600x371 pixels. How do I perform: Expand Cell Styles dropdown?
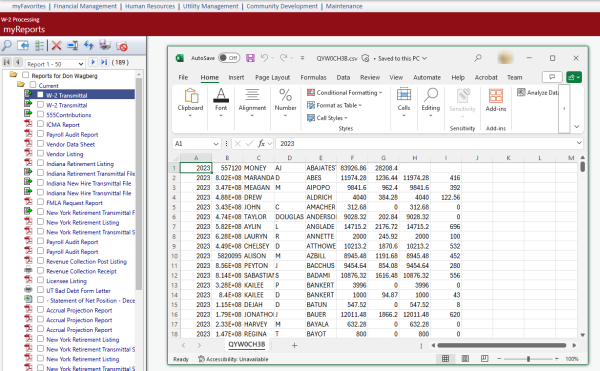click(346, 118)
